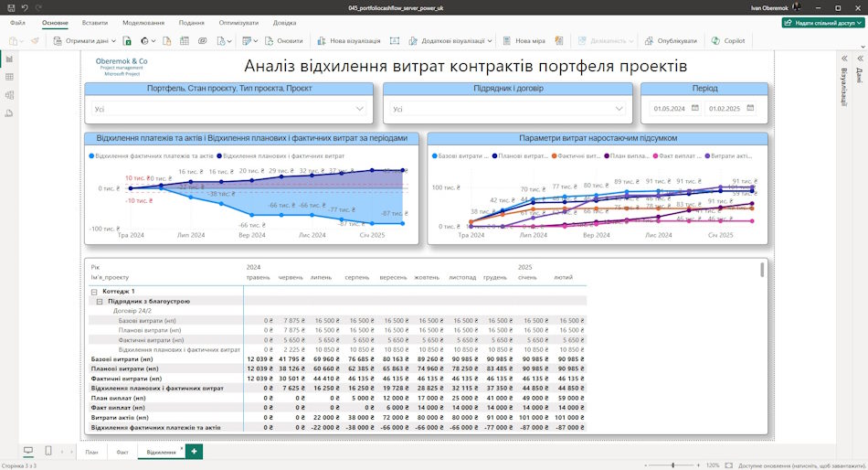Open the Портфель, Стан проекту slicer dropdown
This screenshot has height=470, width=868.
pyautogui.click(x=229, y=109)
